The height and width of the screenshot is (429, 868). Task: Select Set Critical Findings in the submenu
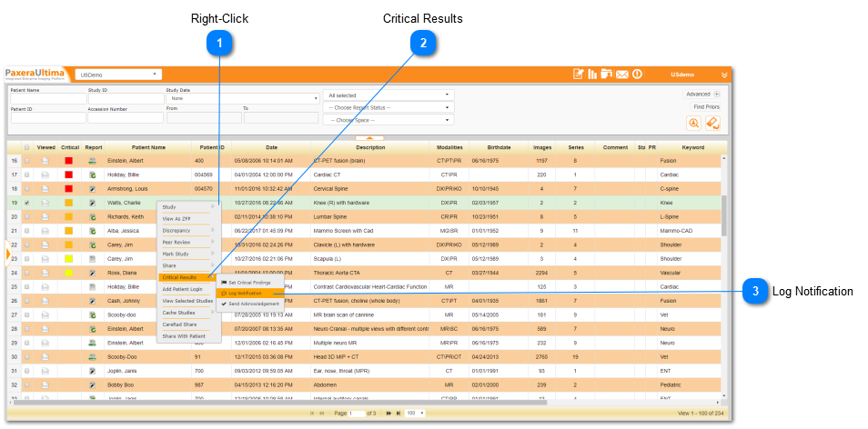click(x=250, y=283)
